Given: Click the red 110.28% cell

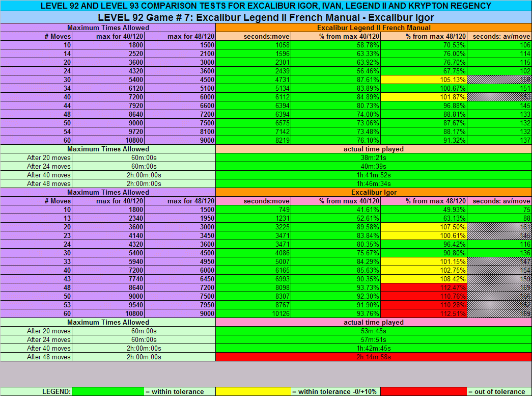Looking at the screenshot, I should 424,305.
